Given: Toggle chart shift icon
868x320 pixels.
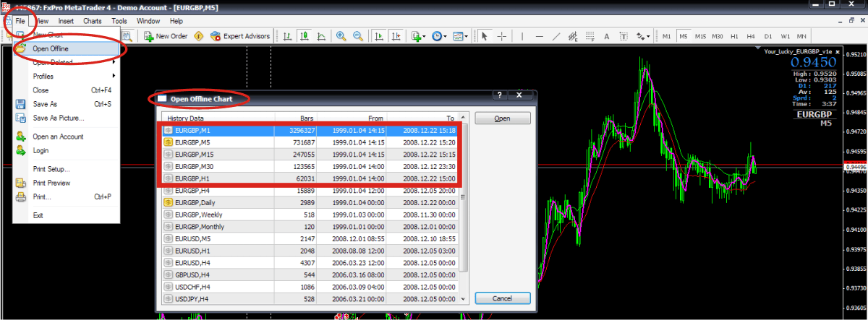Looking at the screenshot, I should tap(396, 35).
